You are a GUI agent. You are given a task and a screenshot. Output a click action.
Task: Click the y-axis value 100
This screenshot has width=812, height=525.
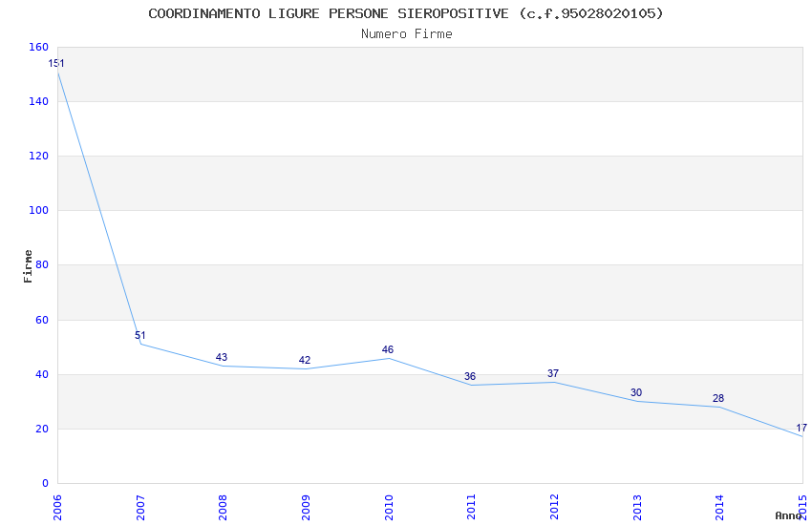click(39, 211)
